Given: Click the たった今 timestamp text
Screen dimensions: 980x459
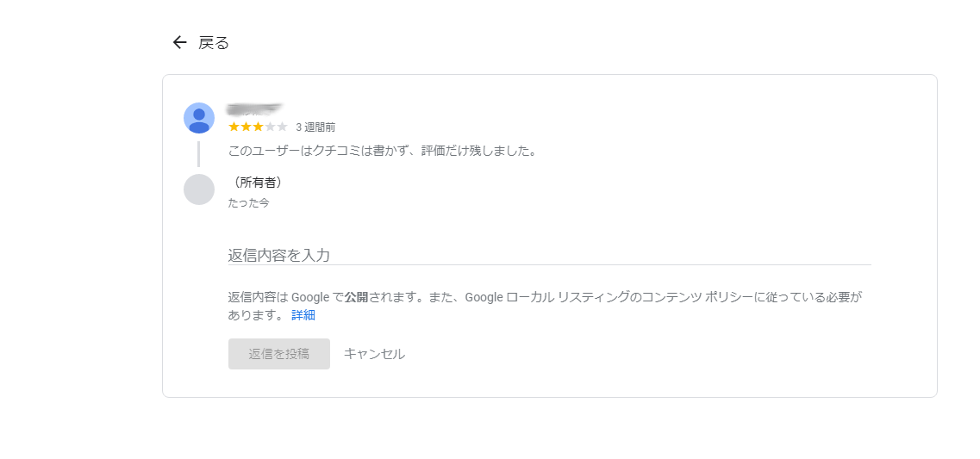Looking at the screenshot, I should 249,203.
